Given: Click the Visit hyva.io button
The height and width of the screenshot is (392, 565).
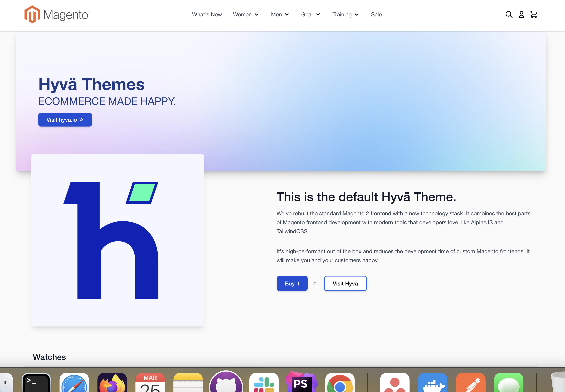Looking at the screenshot, I should point(65,120).
